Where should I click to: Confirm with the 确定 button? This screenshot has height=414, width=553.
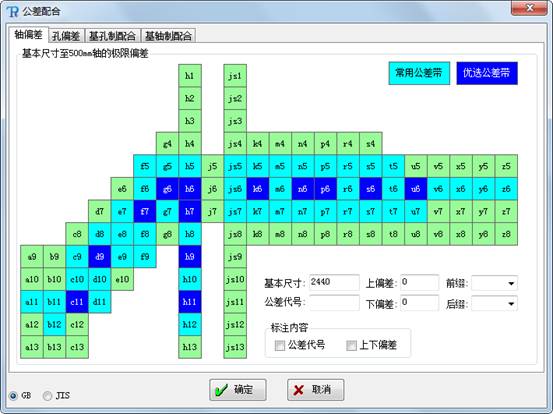(x=238, y=390)
